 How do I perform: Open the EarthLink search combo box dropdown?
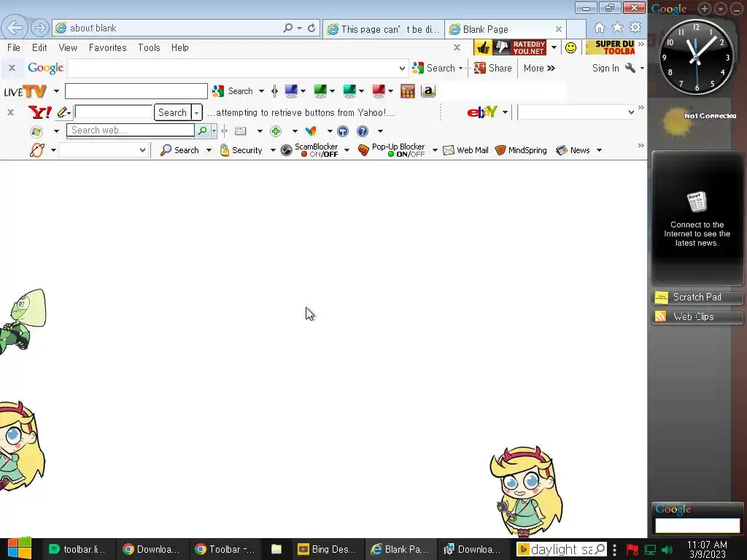(142, 150)
